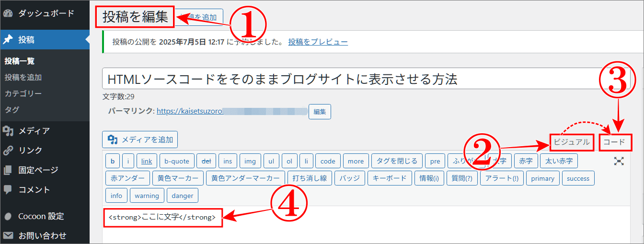Insert success label quicktag
Viewport: 644px width, 244px height.
578,178
